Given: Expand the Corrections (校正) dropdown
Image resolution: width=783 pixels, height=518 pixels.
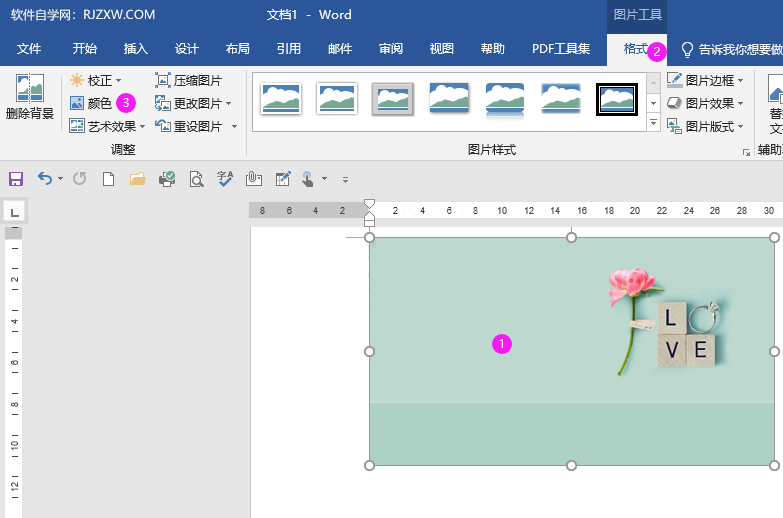Looking at the screenshot, I should pos(118,80).
